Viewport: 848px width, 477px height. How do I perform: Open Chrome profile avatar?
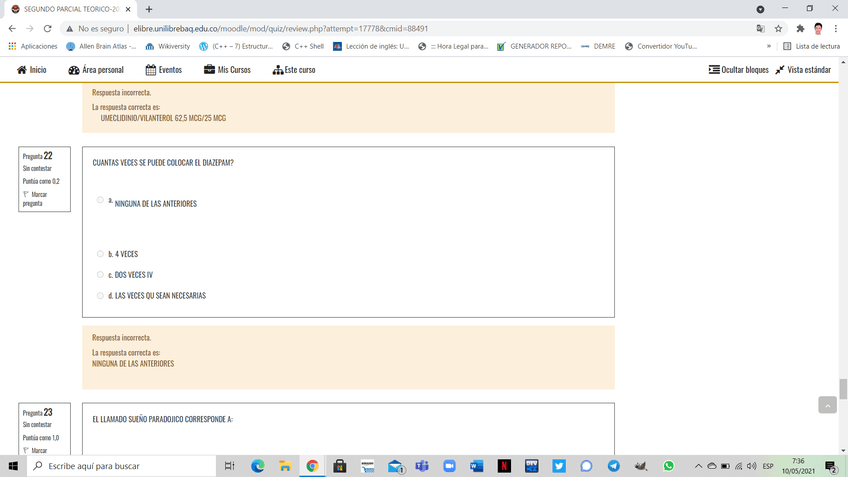818,29
